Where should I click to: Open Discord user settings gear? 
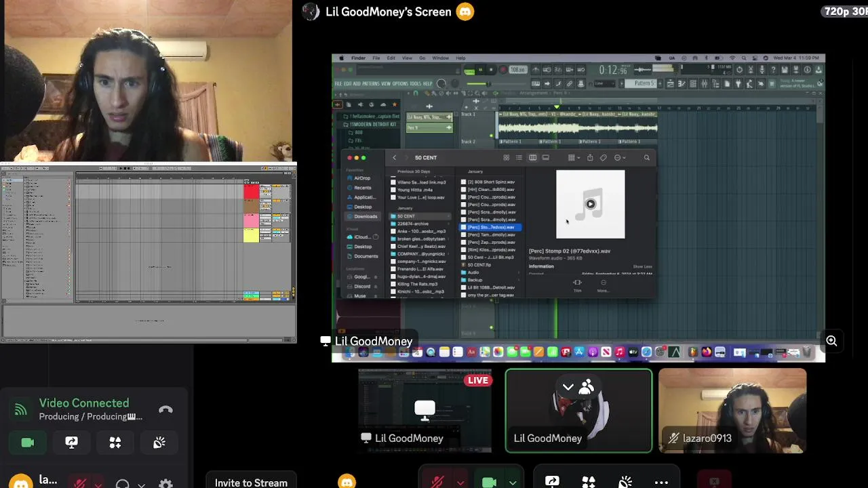click(165, 484)
